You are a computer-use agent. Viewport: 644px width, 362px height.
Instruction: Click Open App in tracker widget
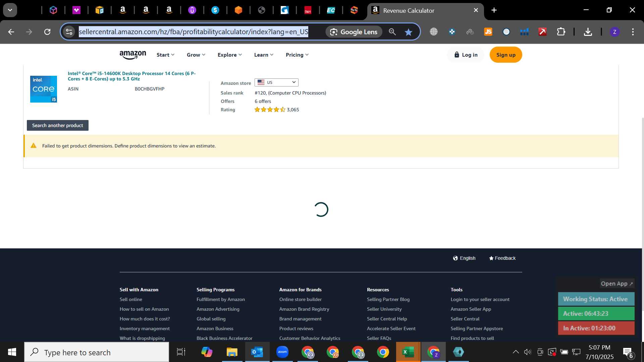(x=617, y=284)
